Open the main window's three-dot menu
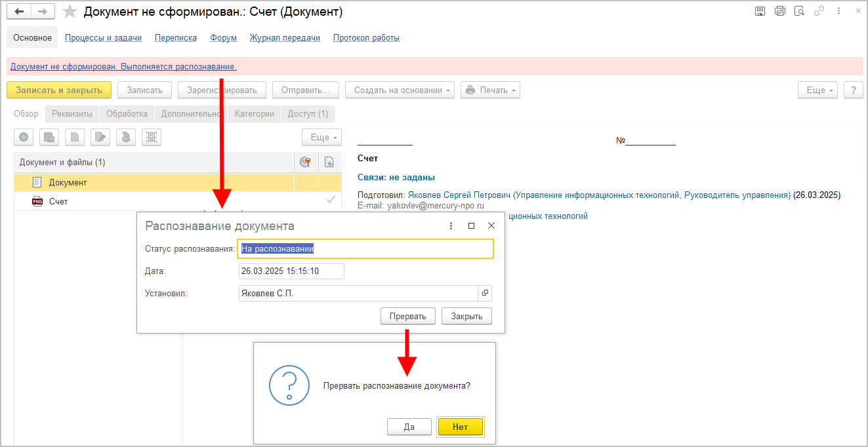Viewport: 868px width, 447px height. 838,11
